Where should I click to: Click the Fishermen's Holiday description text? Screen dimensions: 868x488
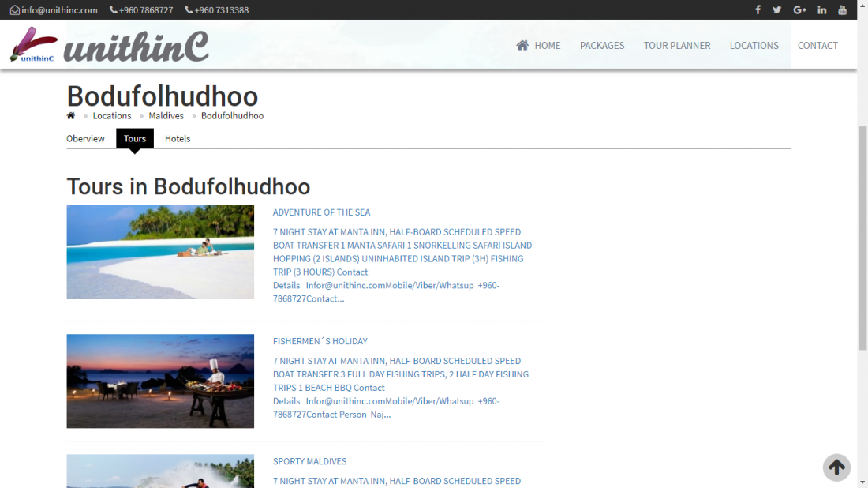(x=401, y=388)
